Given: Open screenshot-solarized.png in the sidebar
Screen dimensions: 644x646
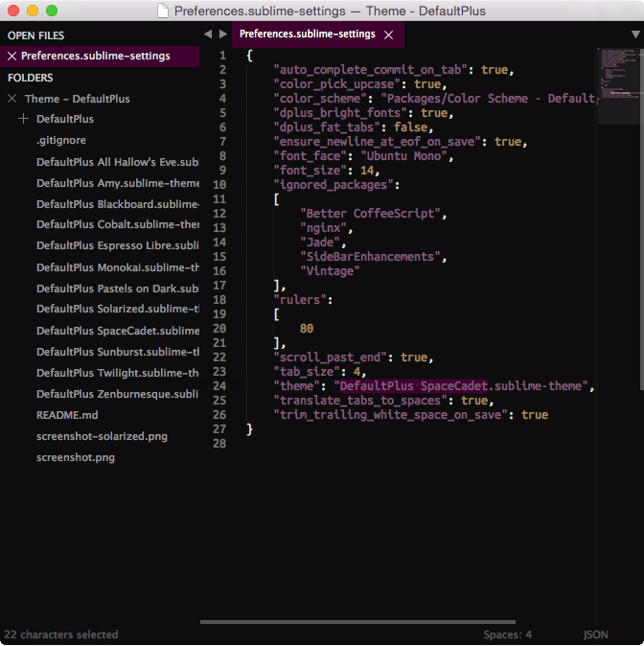Looking at the screenshot, I should (x=102, y=436).
